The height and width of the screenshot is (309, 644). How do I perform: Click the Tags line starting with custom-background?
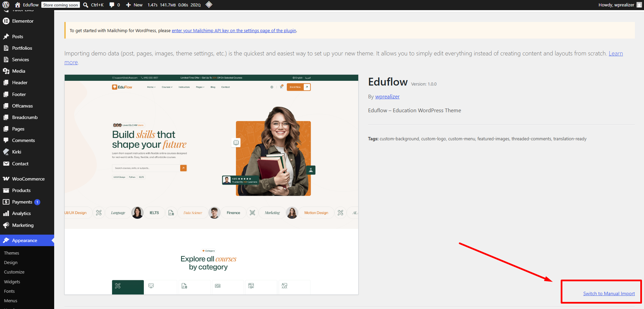[x=477, y=139]
